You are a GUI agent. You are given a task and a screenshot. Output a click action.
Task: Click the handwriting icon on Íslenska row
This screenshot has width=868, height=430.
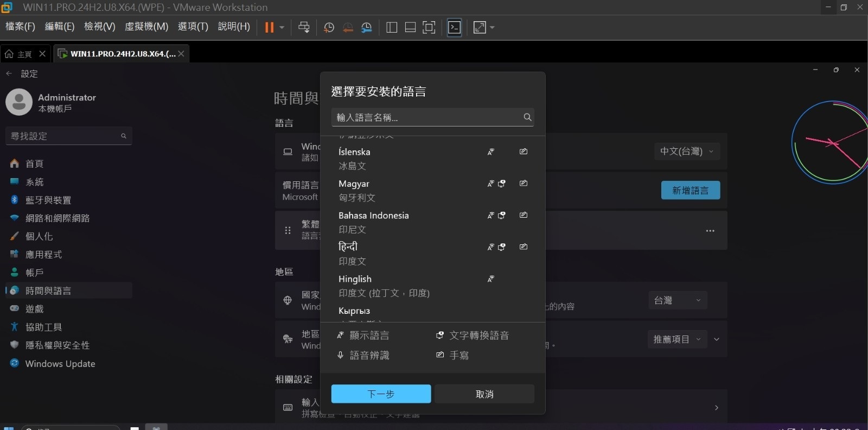tap(524, 151)
